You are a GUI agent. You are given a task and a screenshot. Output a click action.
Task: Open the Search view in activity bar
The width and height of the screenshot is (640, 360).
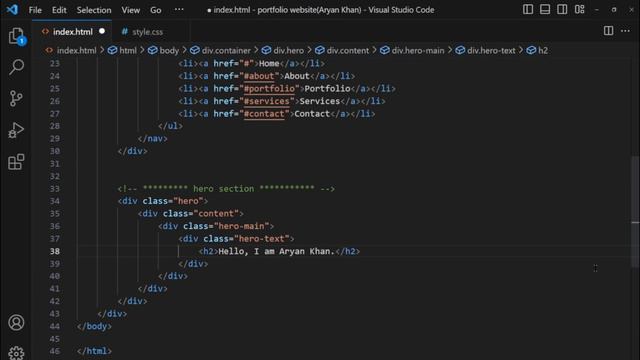(16, 67)
